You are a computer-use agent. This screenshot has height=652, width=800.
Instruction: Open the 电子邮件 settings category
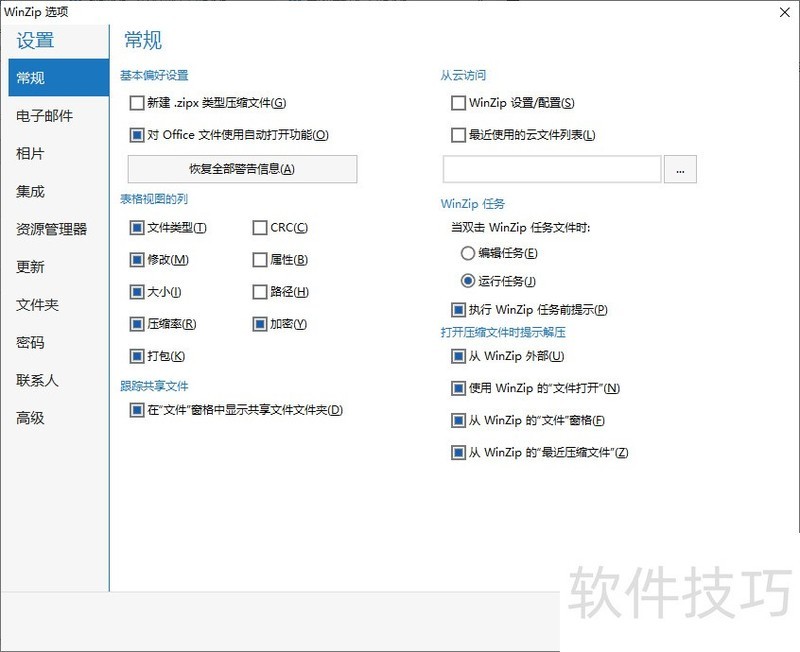59,115
